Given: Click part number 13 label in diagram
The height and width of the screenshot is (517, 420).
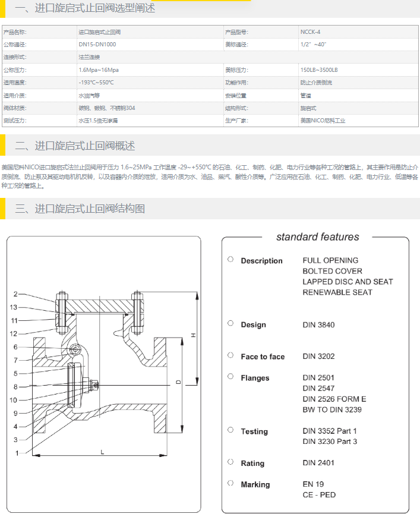Looking at the screenshot, I should (14, 307).
